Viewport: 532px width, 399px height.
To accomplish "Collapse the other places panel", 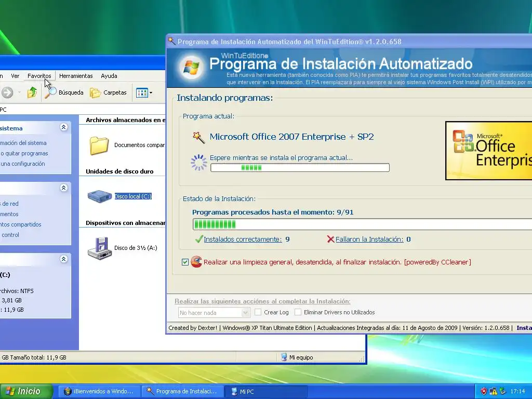I will pos(63,188).
